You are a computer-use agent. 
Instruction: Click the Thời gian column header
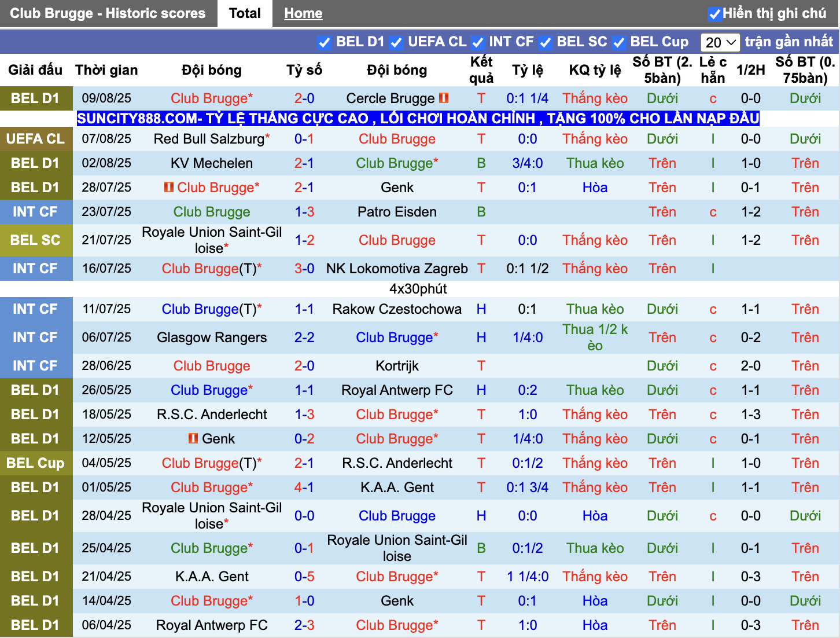pos(106,70)
